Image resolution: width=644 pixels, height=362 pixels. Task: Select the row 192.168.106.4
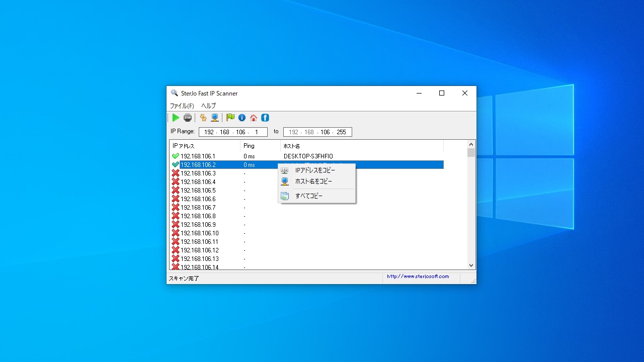307,182
